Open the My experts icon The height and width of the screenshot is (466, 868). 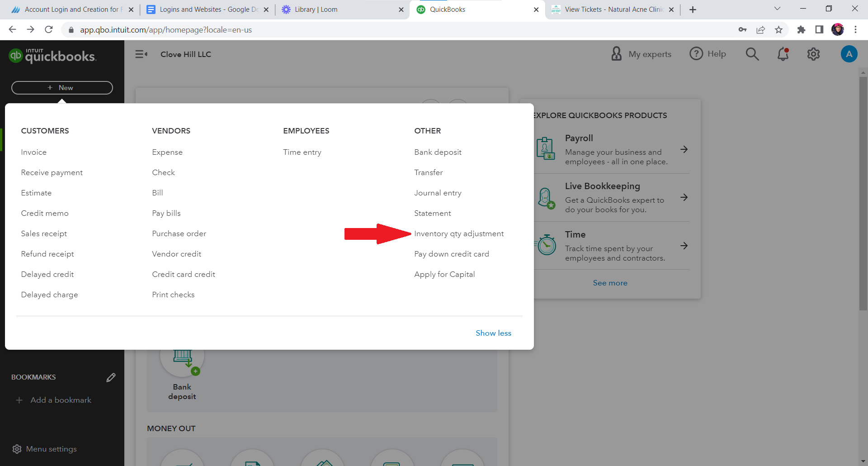coord(616,54)
